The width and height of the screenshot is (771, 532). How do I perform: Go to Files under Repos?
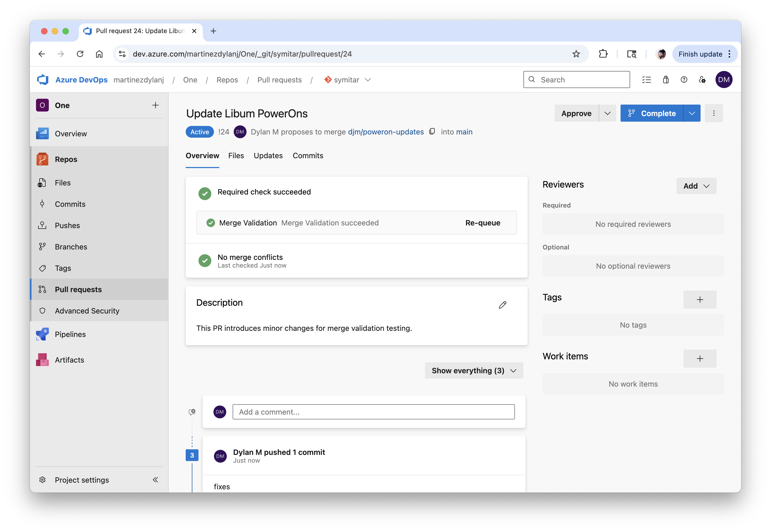[x=99, y=183]
